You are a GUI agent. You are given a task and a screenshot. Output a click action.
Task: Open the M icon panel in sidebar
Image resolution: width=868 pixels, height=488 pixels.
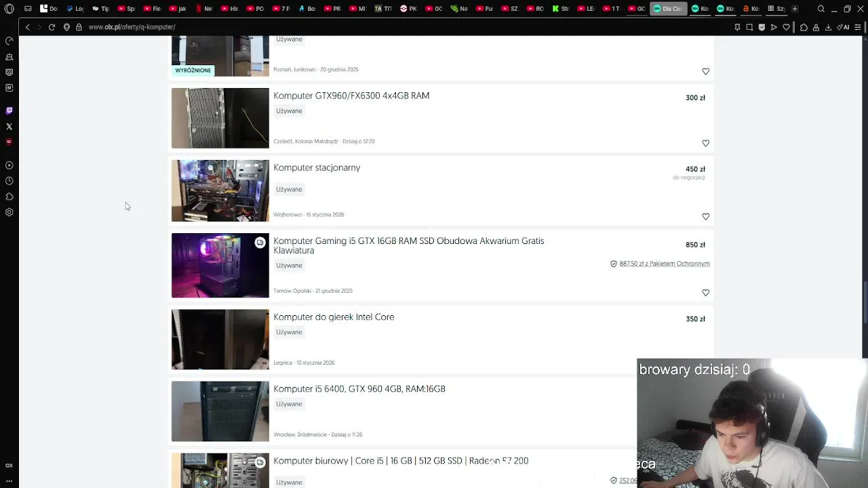pos(9,87)
